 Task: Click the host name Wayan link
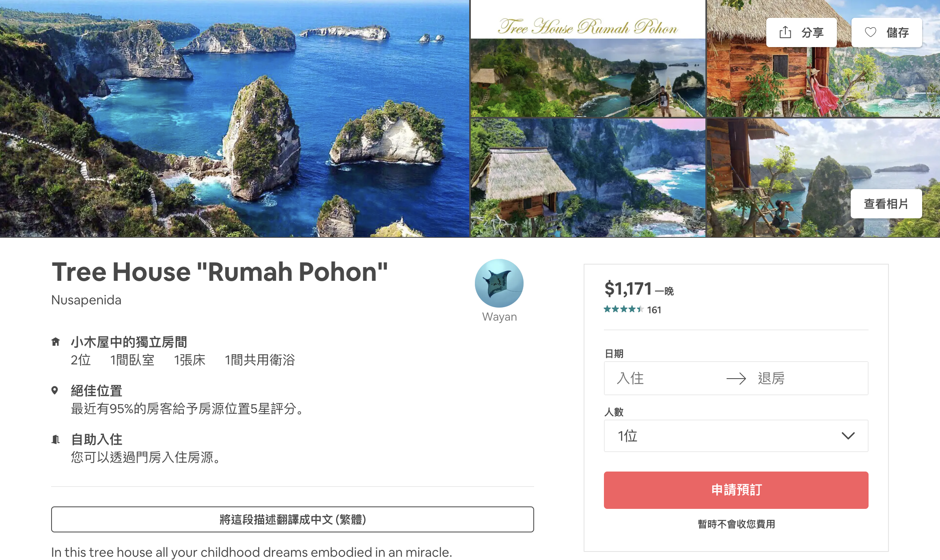pos(499,317)
